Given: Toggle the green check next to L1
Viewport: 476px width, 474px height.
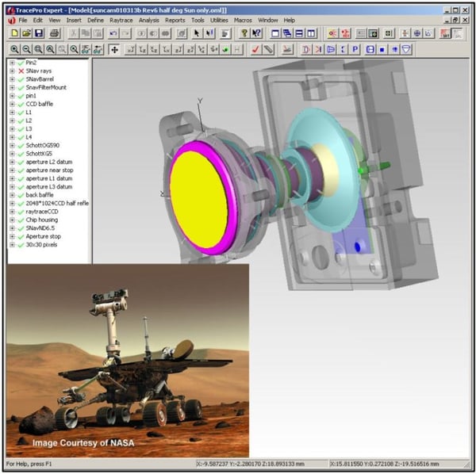Looking at the screenshot, I should pos(21,113).
